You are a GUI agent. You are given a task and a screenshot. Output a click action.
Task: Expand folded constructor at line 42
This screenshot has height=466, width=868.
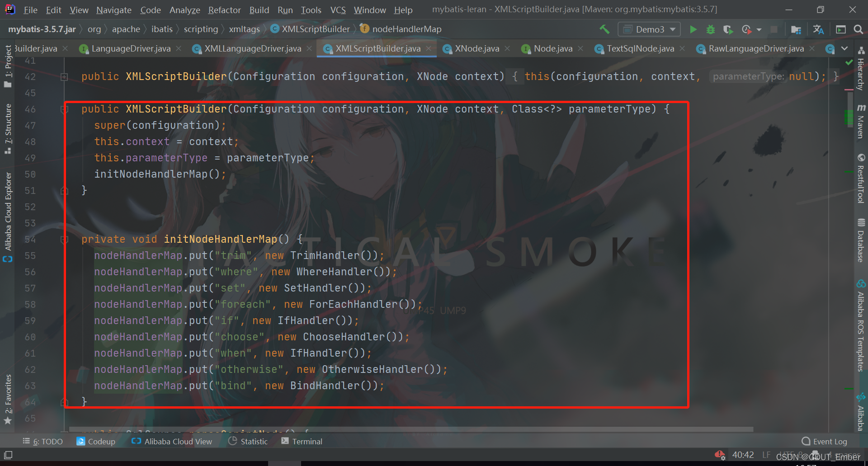click(64, 77)
